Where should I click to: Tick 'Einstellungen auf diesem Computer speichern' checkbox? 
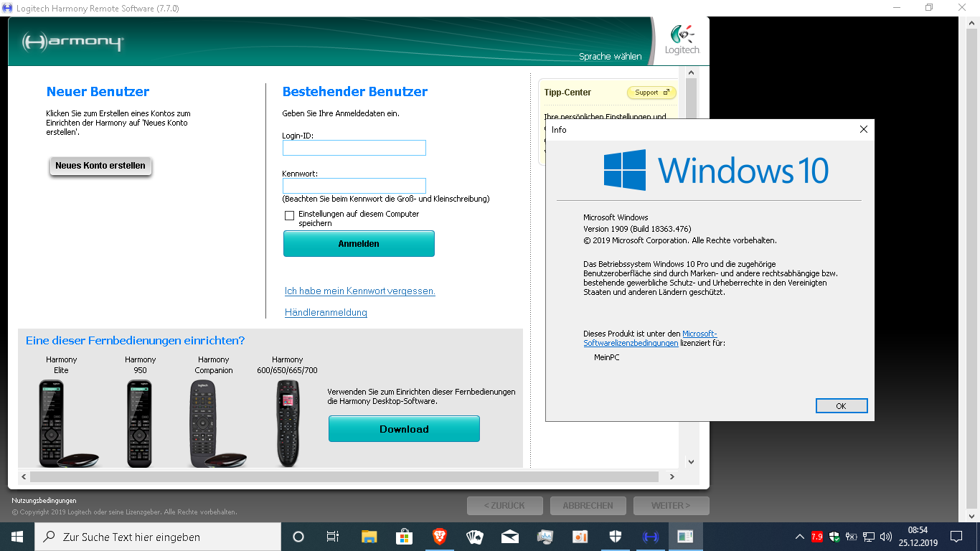click(x=289, y=215)
